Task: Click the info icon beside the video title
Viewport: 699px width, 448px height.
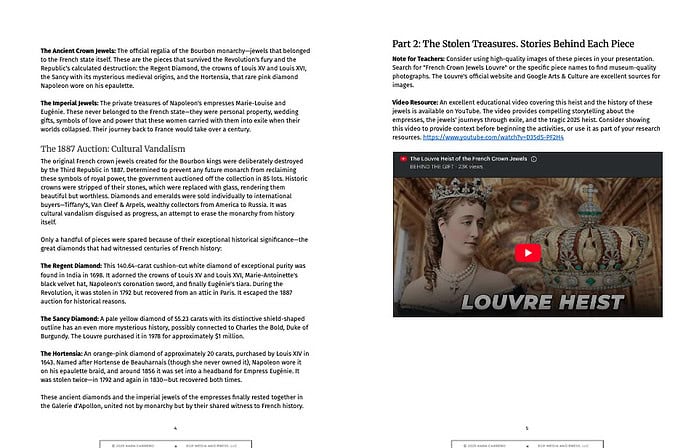Action: point(534,159)
